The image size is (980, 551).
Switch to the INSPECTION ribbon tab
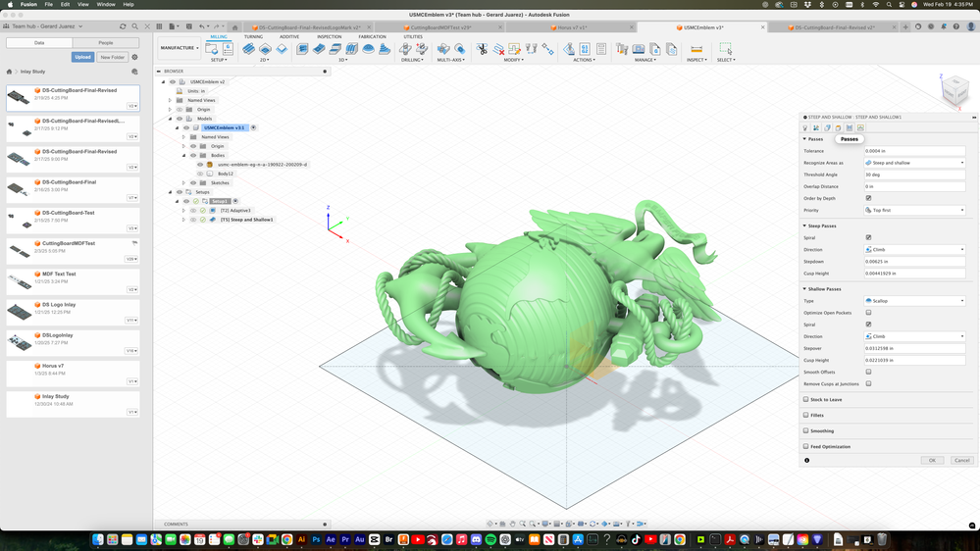click(x=329, y=37)
